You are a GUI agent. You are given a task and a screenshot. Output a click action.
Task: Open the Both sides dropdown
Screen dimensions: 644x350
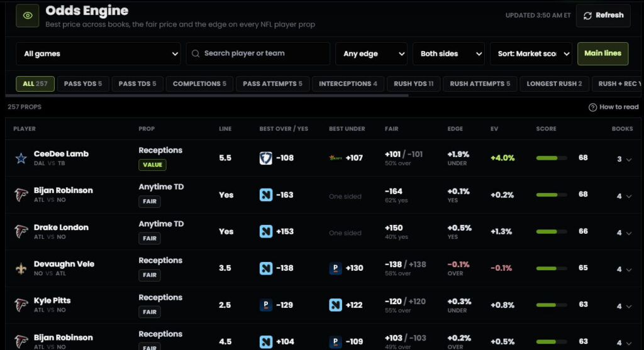pos(448,54)
